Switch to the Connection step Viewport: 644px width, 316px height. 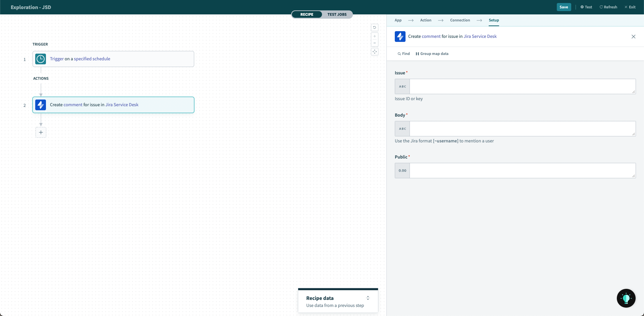(x=460, y=20)
